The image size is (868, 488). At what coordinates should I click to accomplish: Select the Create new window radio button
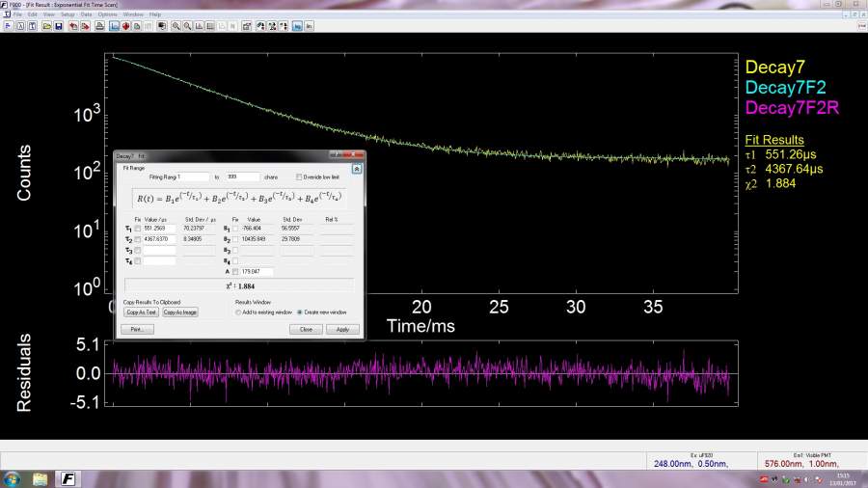pyautogui.click(x=299, y=312)
